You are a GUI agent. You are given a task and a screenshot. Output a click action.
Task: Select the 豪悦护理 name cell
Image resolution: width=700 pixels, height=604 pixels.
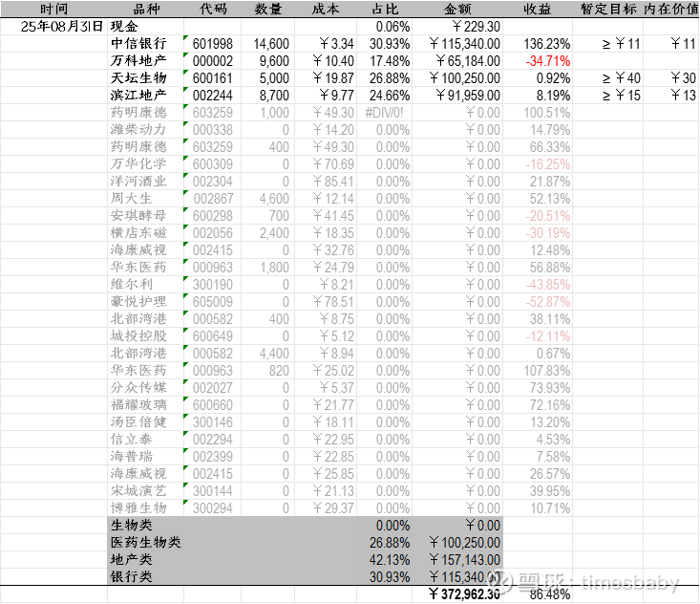point(145,302)
